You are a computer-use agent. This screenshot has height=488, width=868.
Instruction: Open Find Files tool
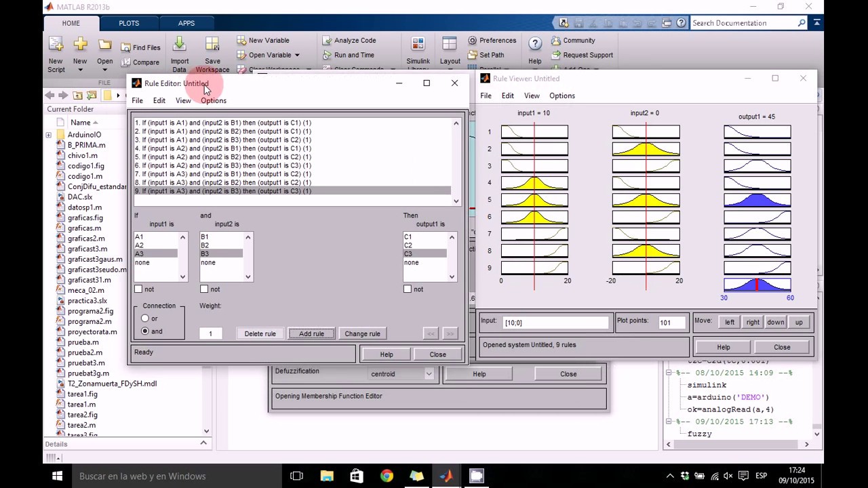141,47
